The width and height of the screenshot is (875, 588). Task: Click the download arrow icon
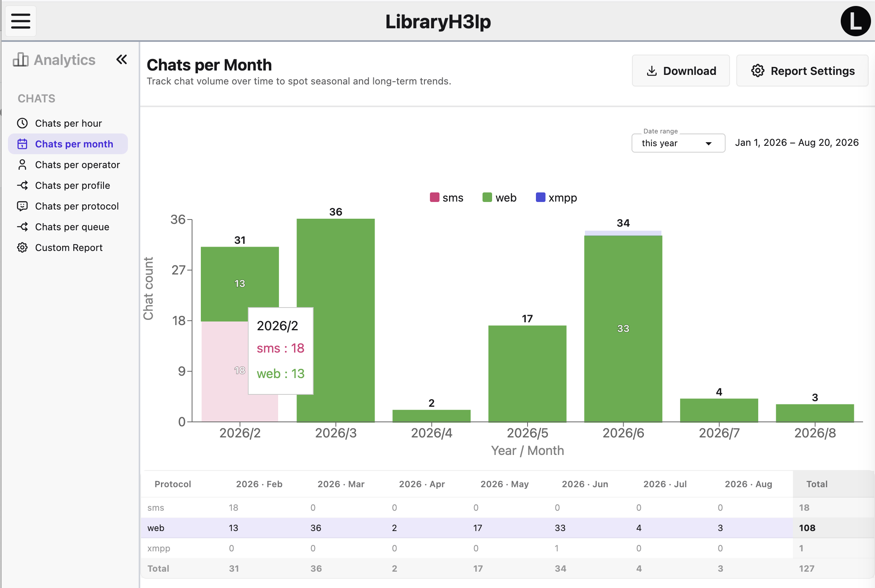(652, 71)
